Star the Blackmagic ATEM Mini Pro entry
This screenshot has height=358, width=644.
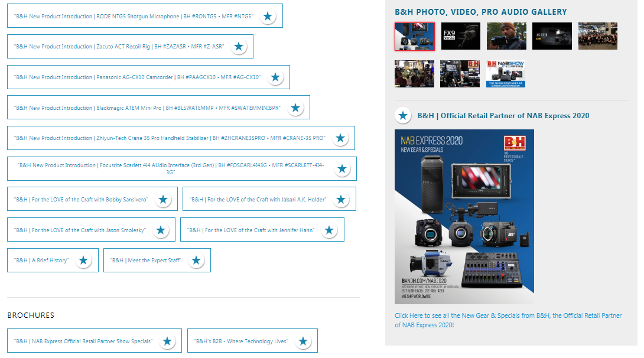[295, 108]
